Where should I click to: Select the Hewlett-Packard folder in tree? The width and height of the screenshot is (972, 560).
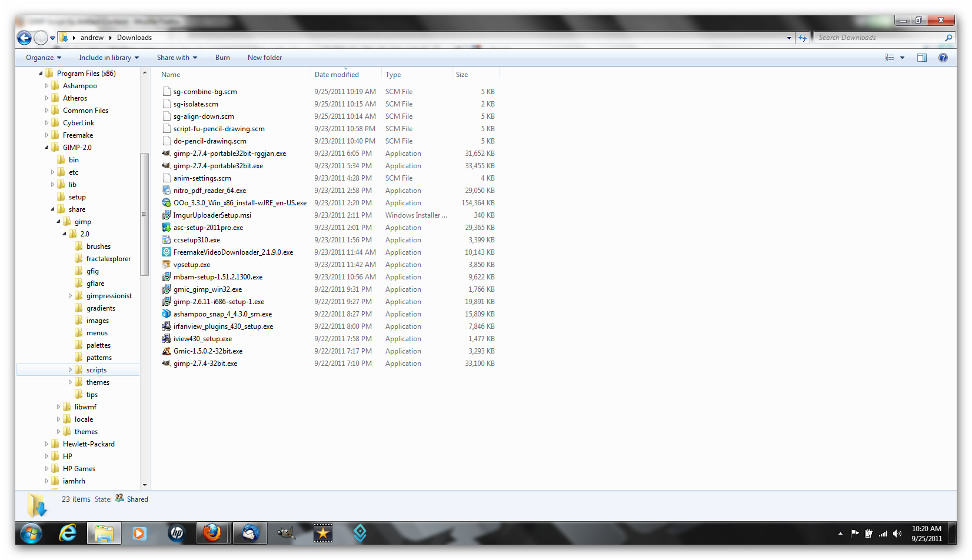[x=88, y=444]
